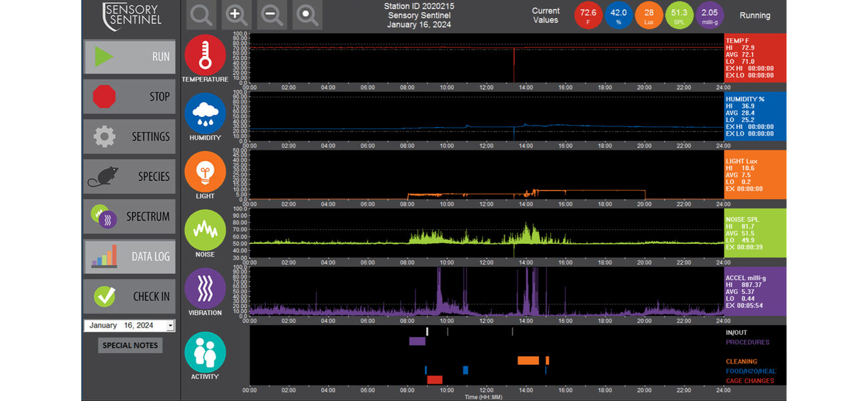Click the Running status text
This screenshot has width=868, height=401.
[x=755, y=15]
